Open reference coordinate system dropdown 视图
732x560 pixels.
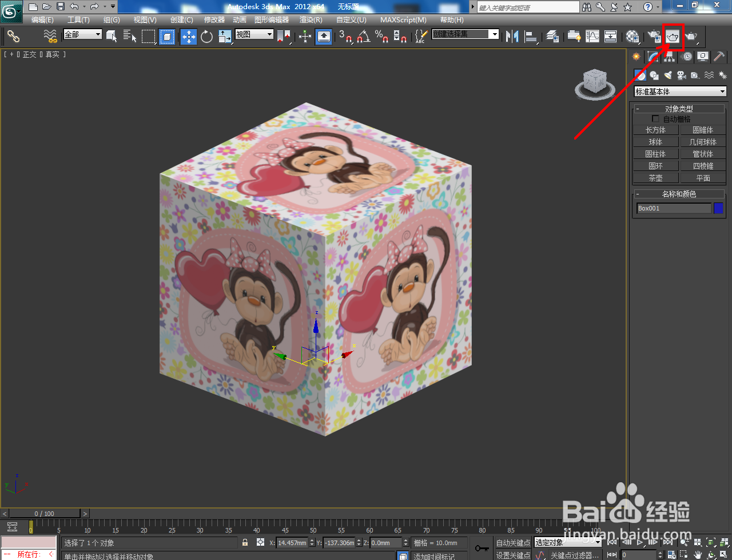[254, 34]
